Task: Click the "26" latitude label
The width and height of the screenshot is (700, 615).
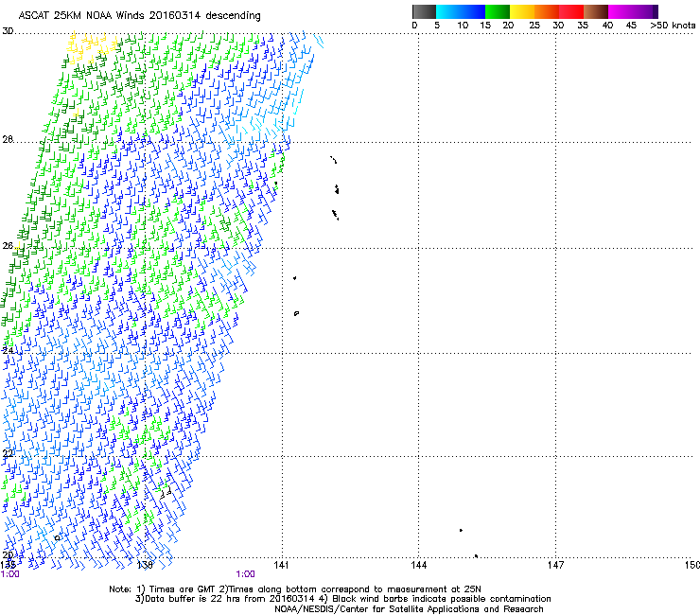Action: [8, 246]
